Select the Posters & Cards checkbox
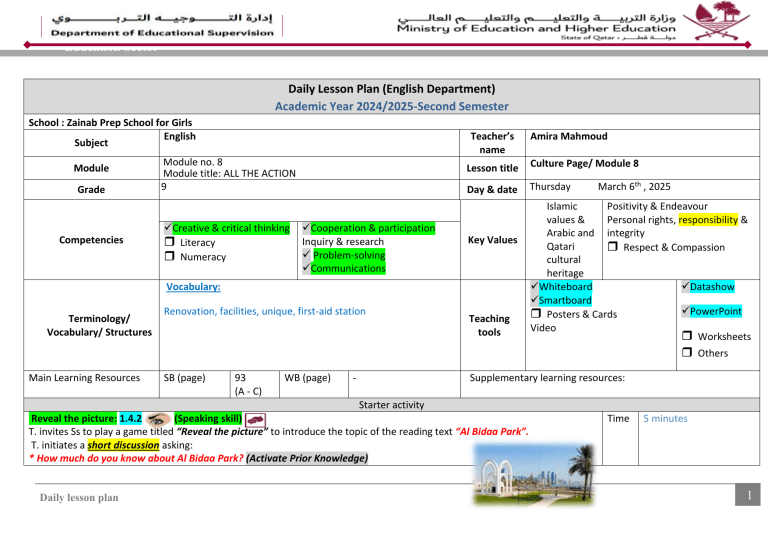Image resolution: width=768 pixels, height=543 pixels. click(x=536, y=315)
